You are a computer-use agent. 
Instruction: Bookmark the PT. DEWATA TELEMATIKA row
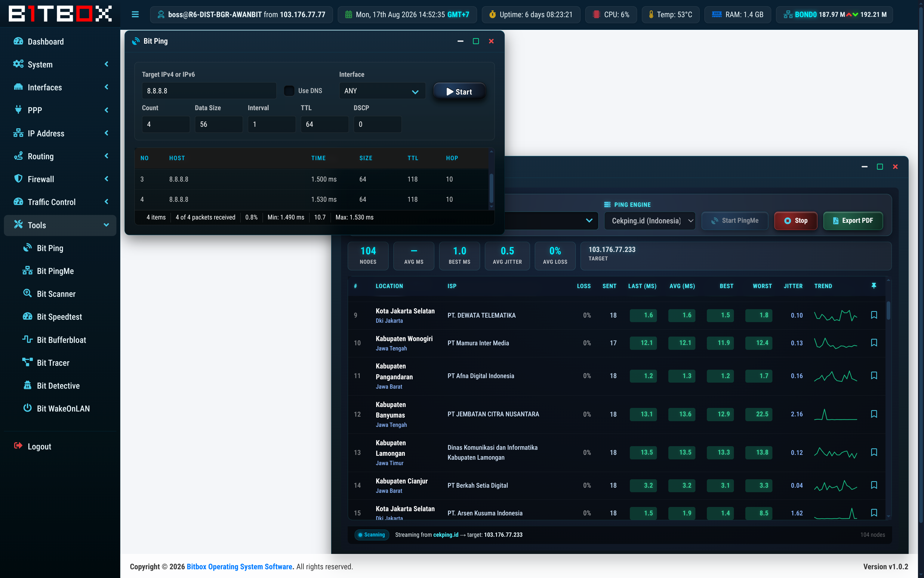874,315
